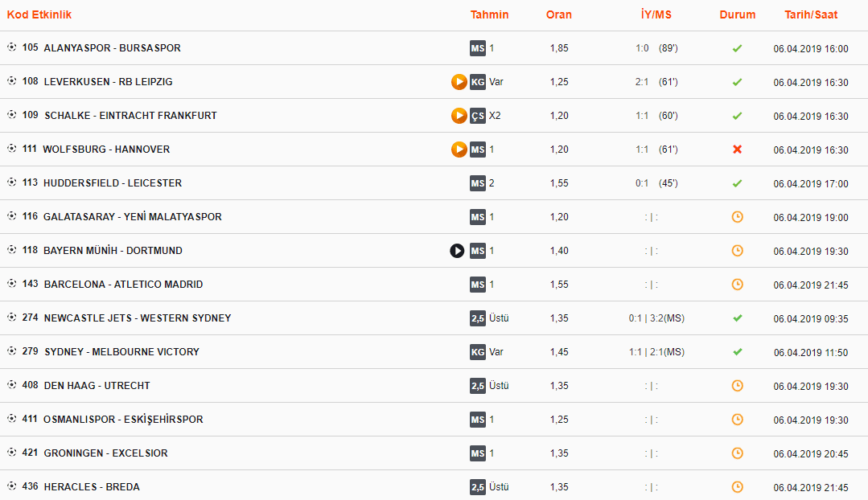Click the soccer ball icon for match 105
Viewport: 868px width, 500px height.
pyautogui.click(x=11, y=47)
